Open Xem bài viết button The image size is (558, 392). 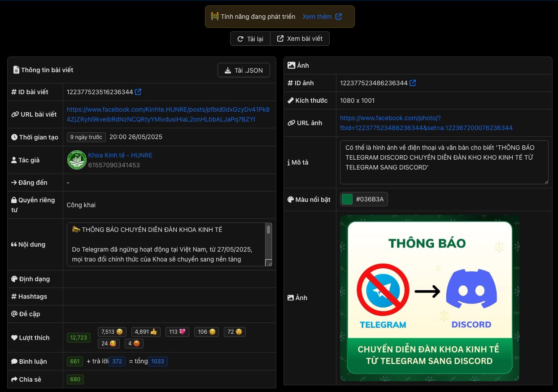tap(300, 39)
